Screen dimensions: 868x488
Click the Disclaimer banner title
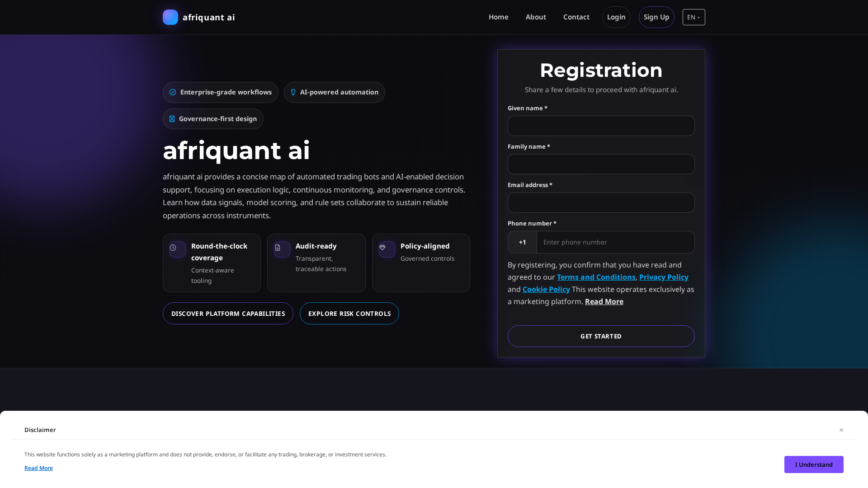pos(40,430)
